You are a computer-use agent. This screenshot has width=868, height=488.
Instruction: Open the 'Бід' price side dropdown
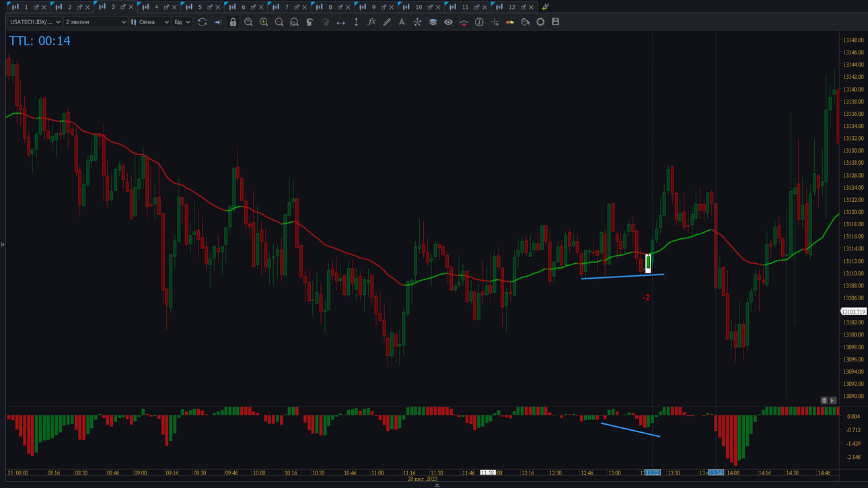pyautogui.click(x=182, y=22)
